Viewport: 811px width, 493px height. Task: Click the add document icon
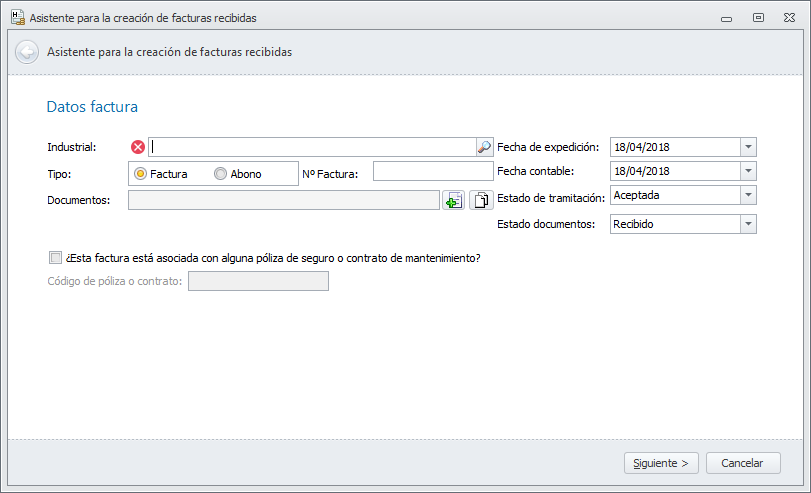coord(454,200)
